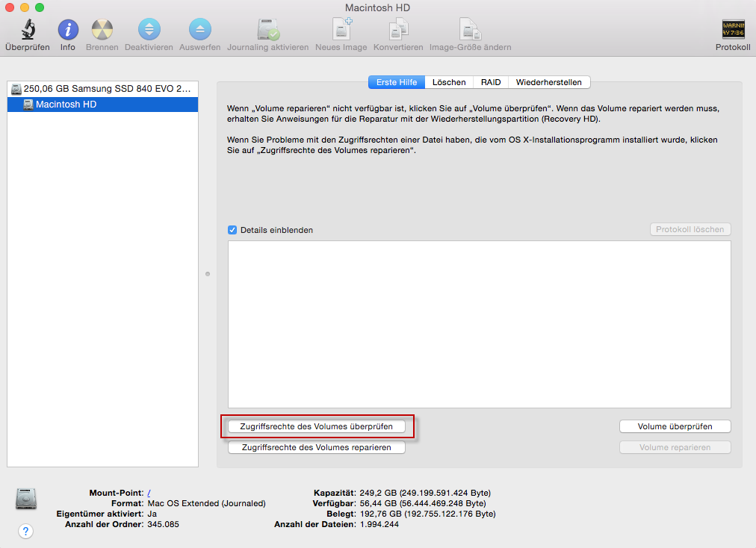Close the window with the red button

tap(10, 7)
